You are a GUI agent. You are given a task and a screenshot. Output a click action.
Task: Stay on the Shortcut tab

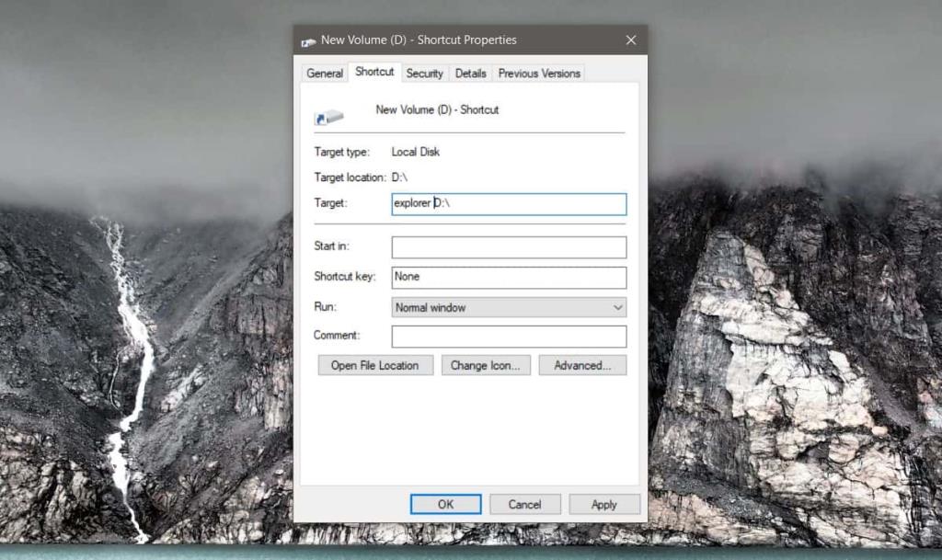pyautogui.click(x=374, y=71)
